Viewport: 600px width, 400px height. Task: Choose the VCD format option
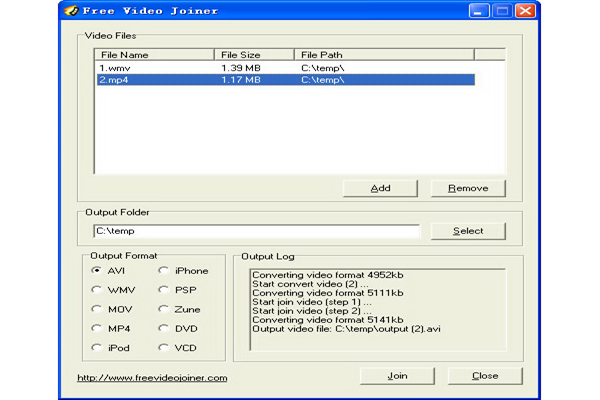[164, 348]
